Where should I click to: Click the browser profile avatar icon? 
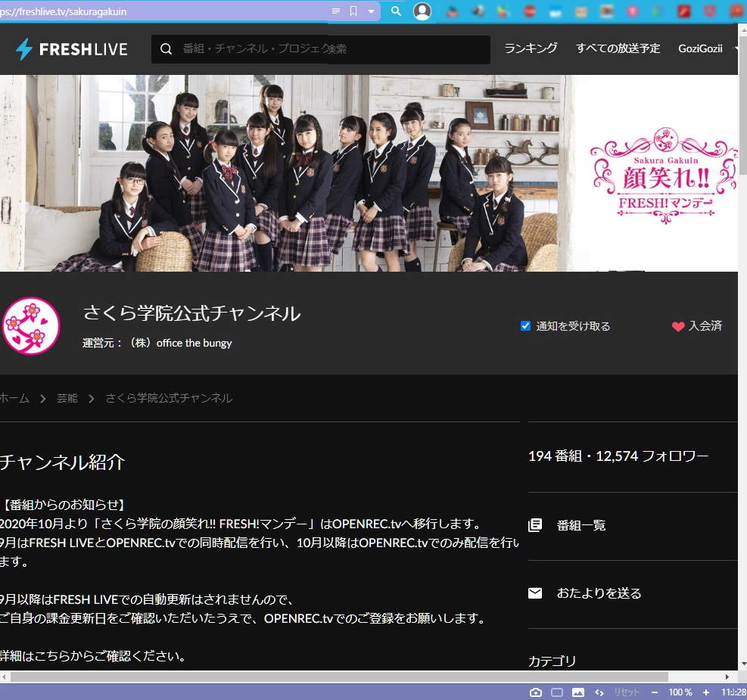tap(422, 11)
